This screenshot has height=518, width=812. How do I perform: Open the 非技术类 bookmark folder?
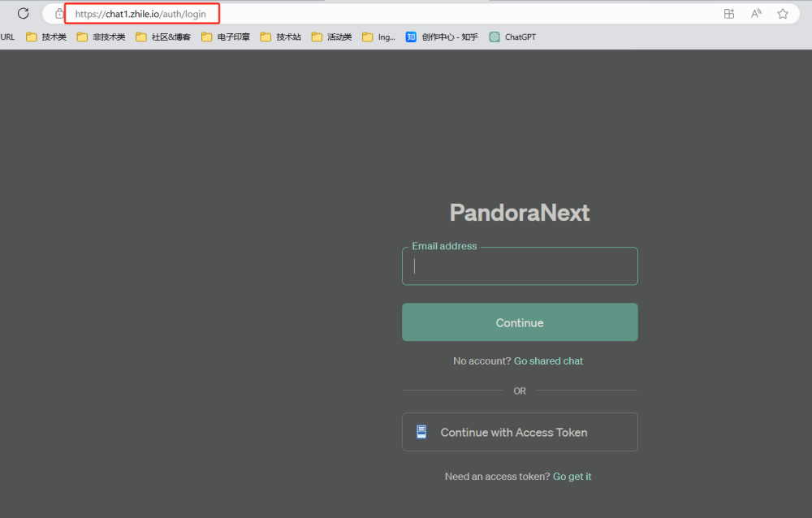click(101, 37)
